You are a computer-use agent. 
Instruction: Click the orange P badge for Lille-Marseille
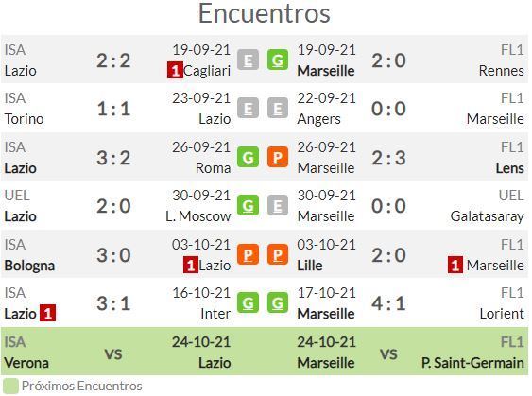click(278, 254)
